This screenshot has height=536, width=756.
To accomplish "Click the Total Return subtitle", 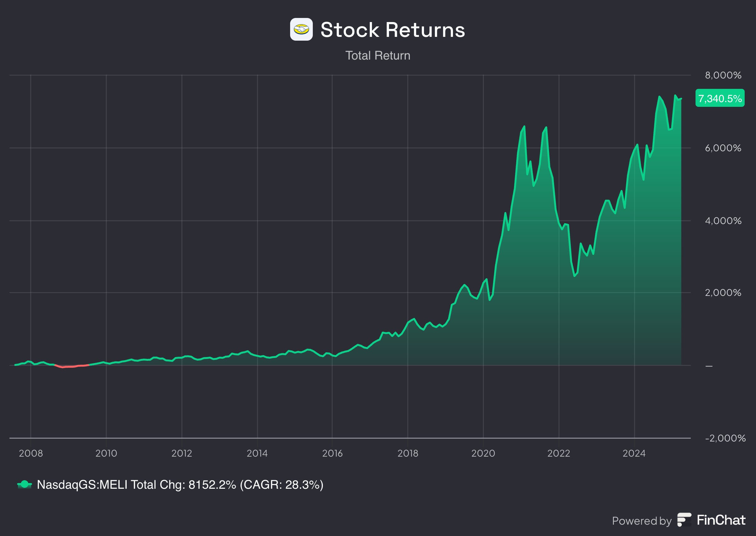I will [378, 55].
